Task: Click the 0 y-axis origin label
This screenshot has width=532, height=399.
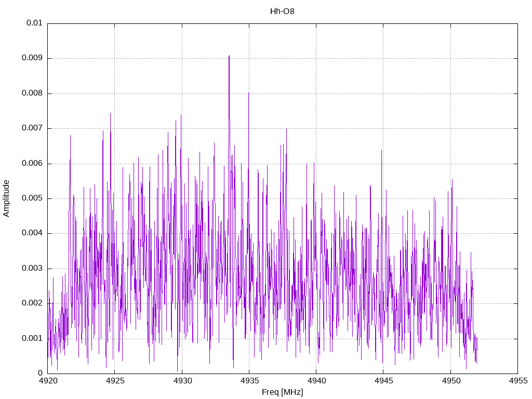Action: pos(41,373)
